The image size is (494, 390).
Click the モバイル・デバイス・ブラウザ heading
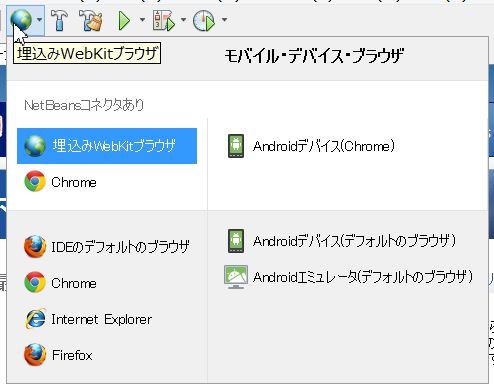[314, 56]
